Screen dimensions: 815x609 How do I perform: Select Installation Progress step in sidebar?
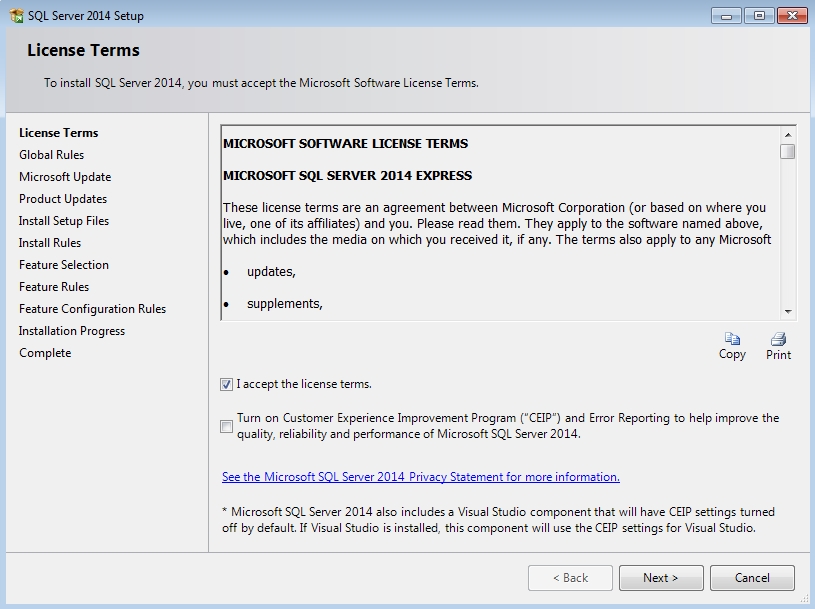pyautogui.click(x=72, y=331)
